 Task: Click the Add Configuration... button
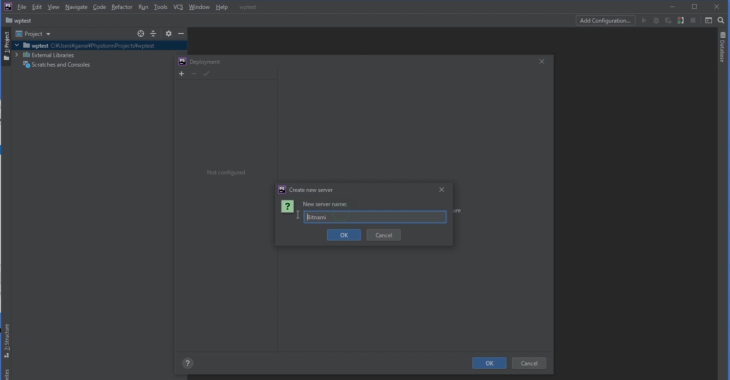click(605, 20)
